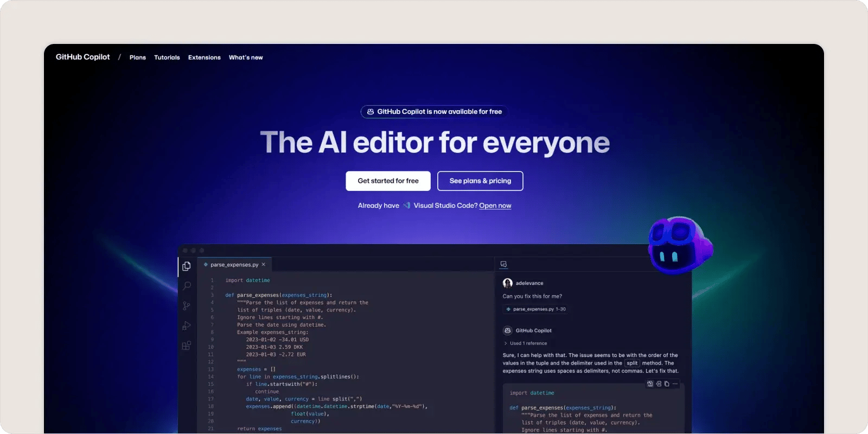Click the 'return expenses' line in the editor
868x434 pixels.
click(x=259, y=429)
